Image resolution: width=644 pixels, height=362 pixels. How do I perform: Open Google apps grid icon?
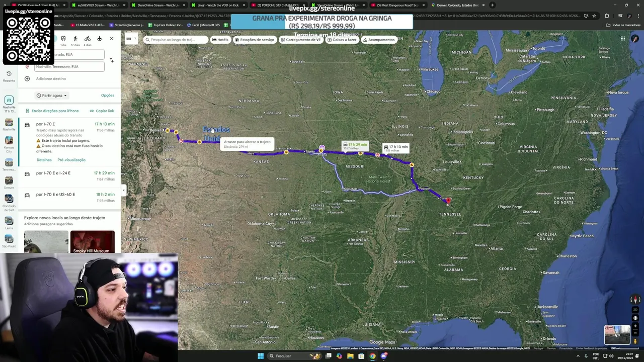pyautogui.click(x=622, y=39)
